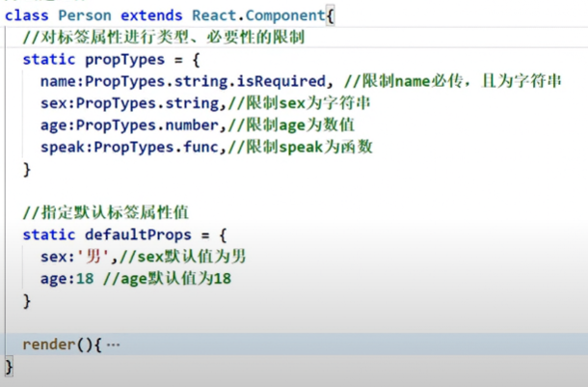Expand the folded render() ellipsis marker

pyautogui.click(x=114, y=345)
